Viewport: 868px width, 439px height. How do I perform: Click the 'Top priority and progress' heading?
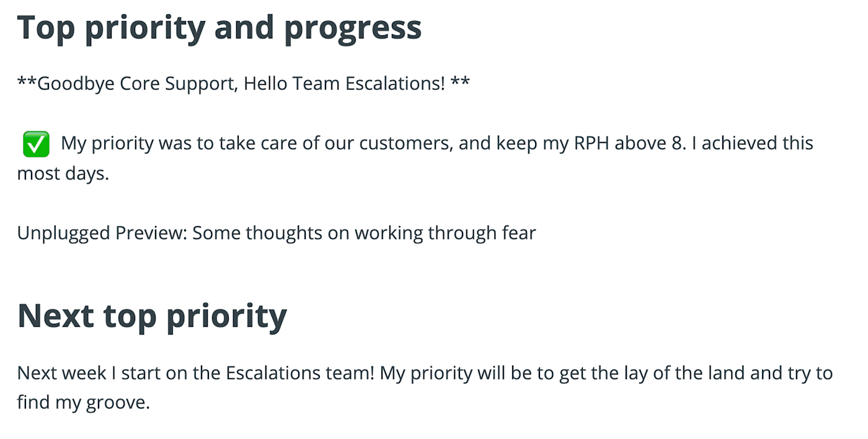tap(219, 29)
